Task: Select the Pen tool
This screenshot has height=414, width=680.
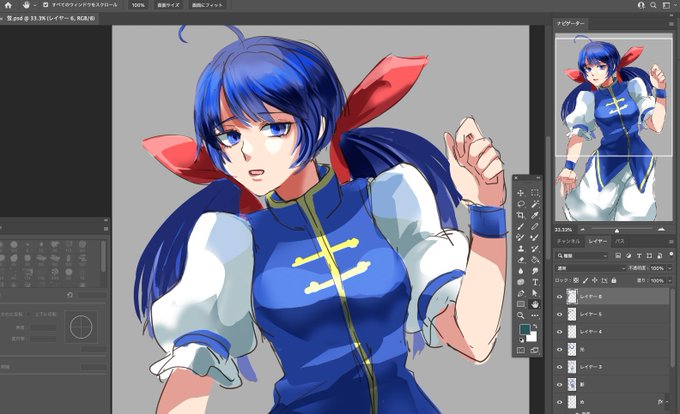Action: tap(521, 293)
